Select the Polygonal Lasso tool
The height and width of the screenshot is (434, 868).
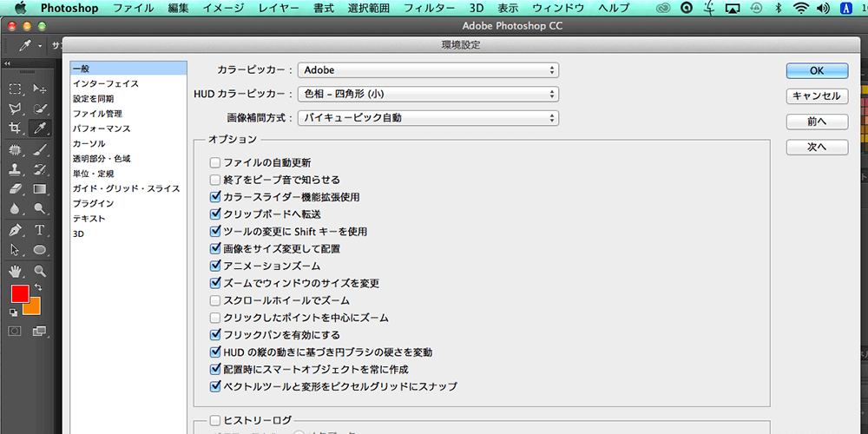pyautogui.click(x=16, y=108)
